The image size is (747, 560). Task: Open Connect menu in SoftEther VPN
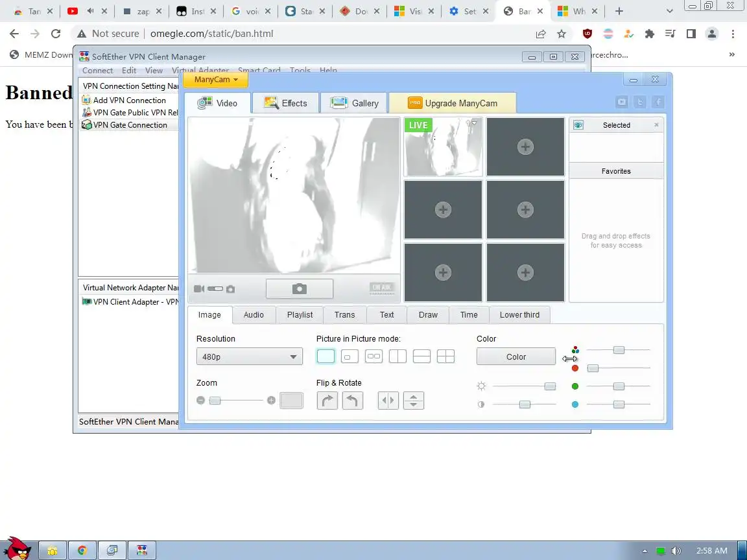[98, 71]
